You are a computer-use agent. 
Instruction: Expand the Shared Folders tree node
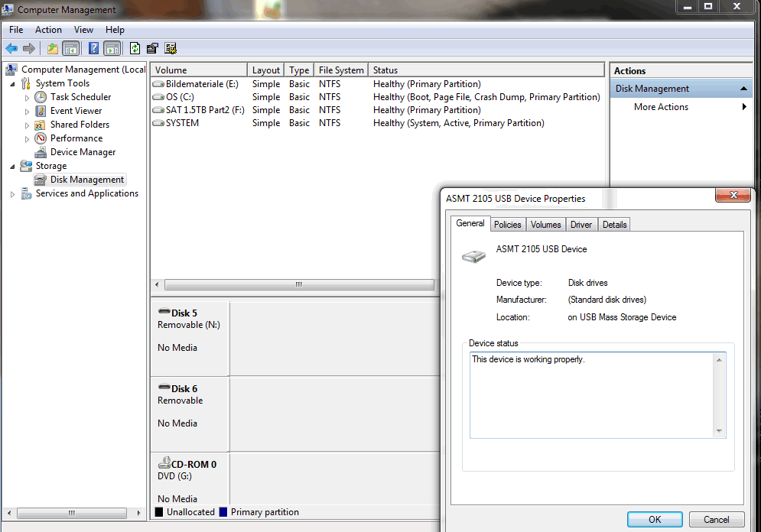(x=27, y=125)
